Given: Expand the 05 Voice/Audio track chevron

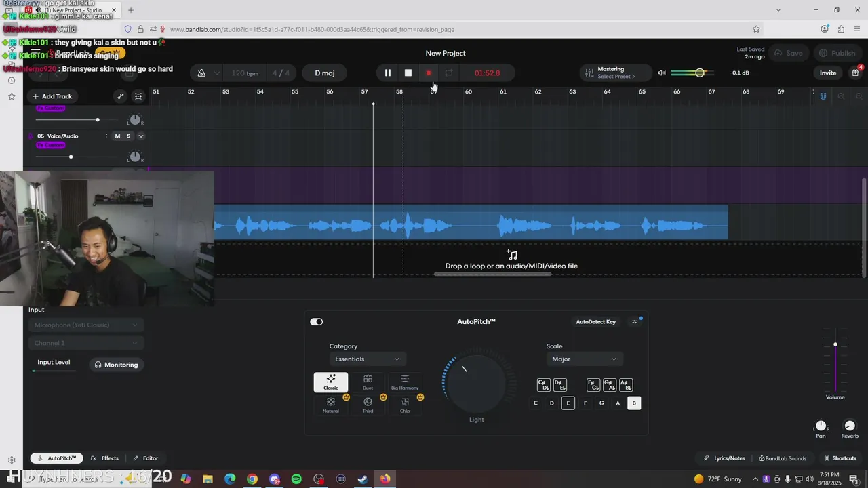Looking at the screenshot, I should (x=141, y=136).
